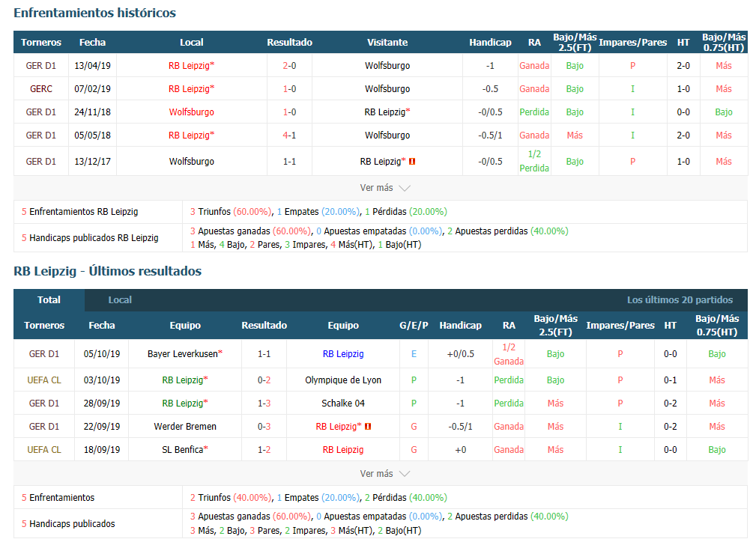Open result 1-1 of 13/12/17 match
Viewport: 756px width, 545px height.
click(x=289, y=162)
